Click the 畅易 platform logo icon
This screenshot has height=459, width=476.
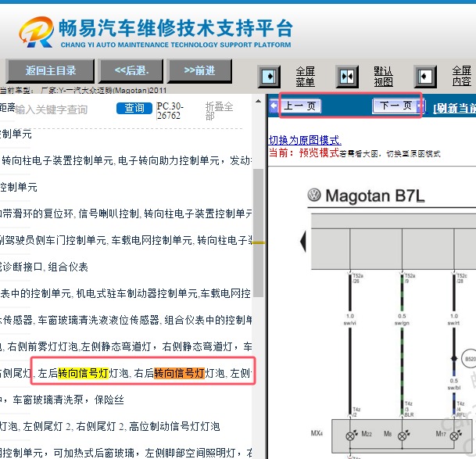(x=37, y=32)
